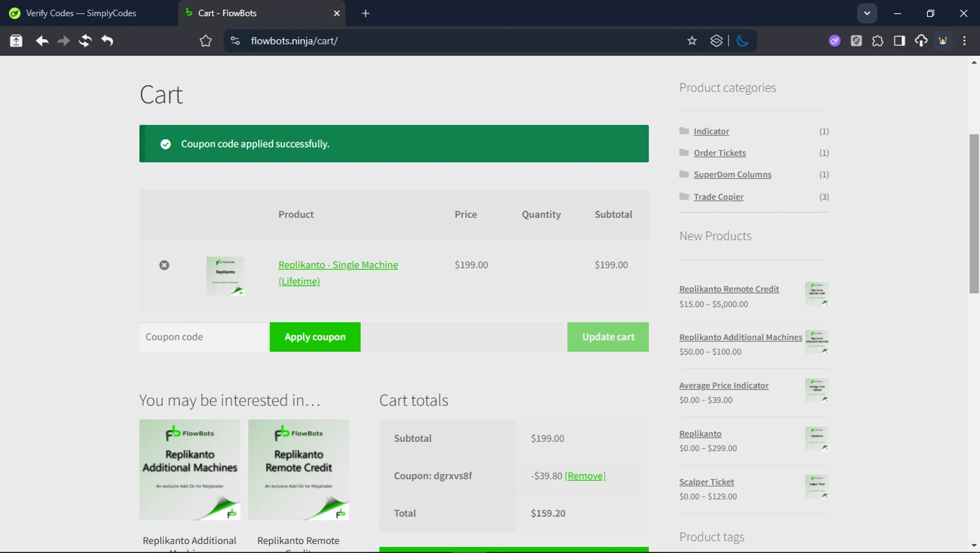The image size is (980, 553).
Task: Click the Update cart button
Action: [x=608, y=337]
